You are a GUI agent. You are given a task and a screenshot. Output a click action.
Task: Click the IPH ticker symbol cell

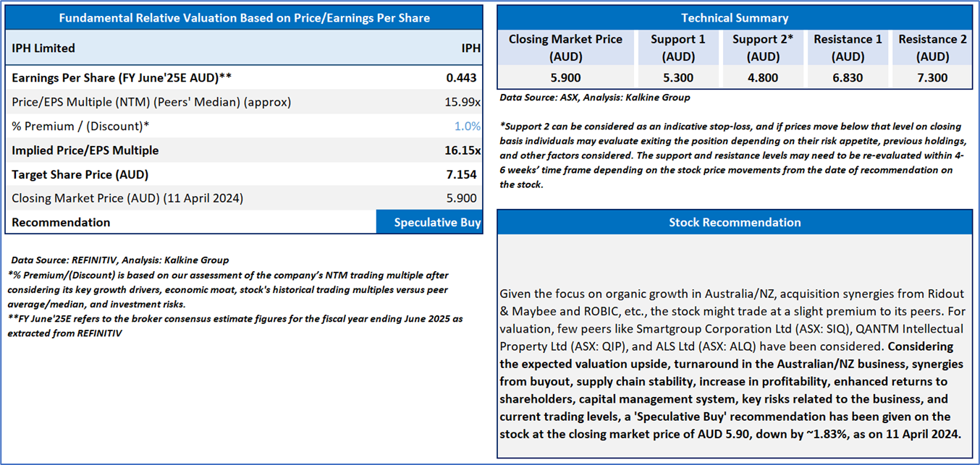click(x=470, y=48)
